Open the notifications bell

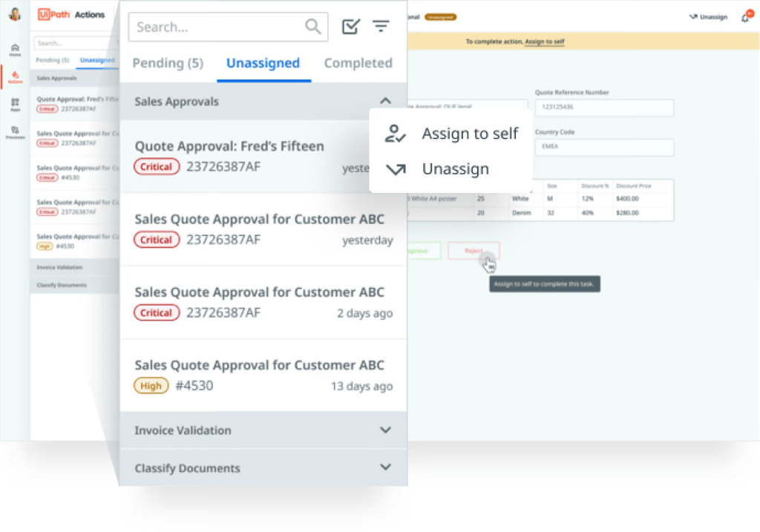tap(744, 18)
